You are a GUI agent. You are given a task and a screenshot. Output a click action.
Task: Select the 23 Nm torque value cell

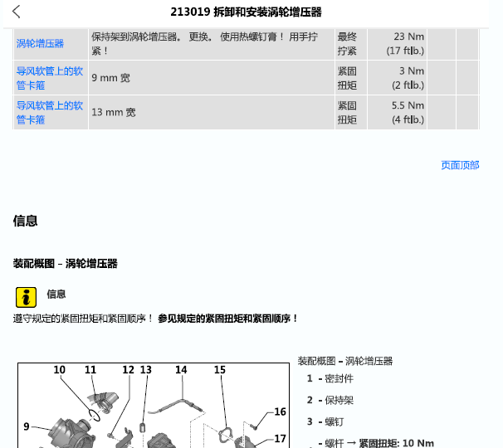(397, 44)
